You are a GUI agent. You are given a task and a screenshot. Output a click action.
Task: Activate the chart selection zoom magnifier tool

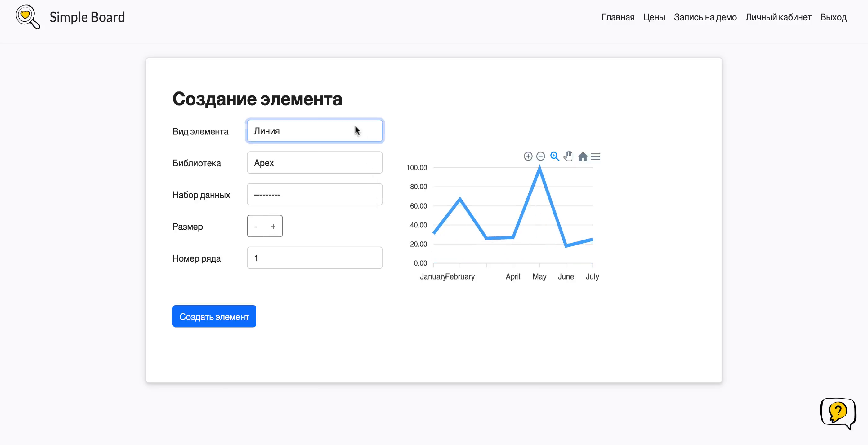555,156
